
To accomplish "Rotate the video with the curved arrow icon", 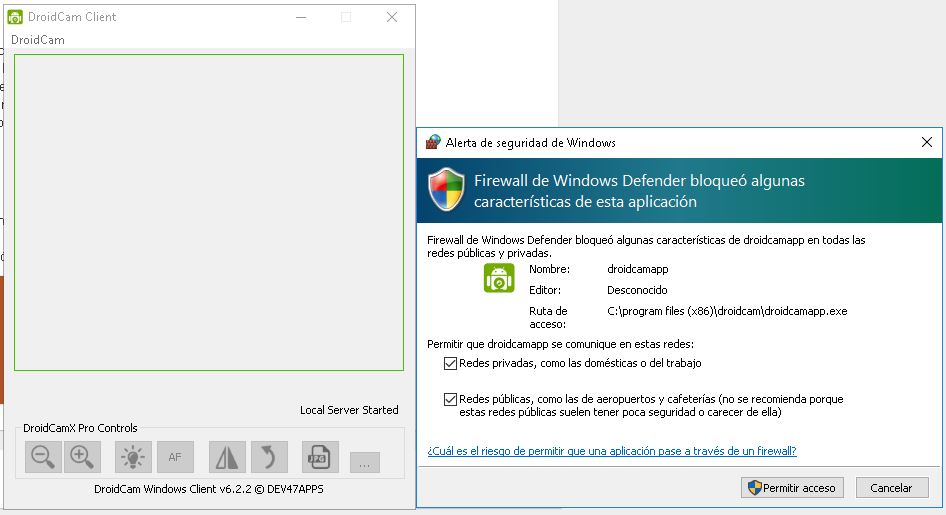I will pos(269,457).
